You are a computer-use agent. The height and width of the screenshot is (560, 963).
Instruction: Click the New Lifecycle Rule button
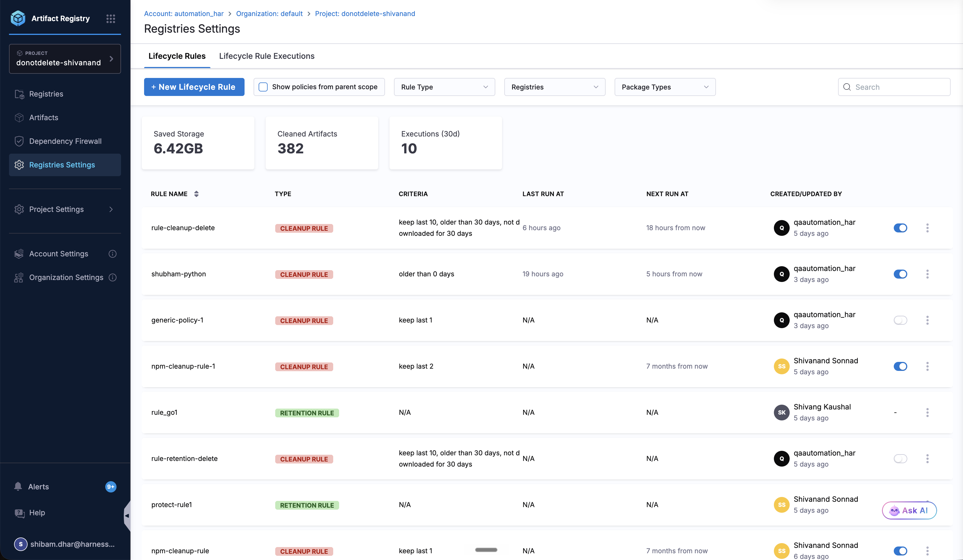click(194, 87)
